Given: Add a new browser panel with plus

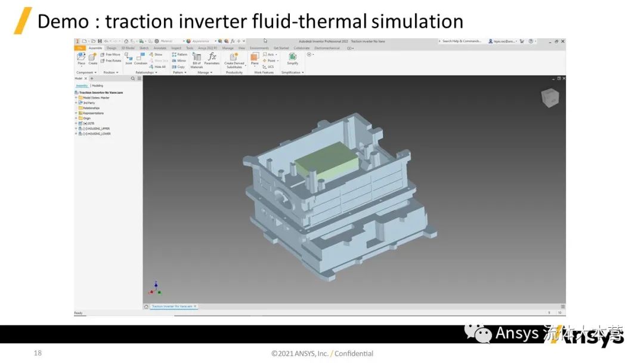Looking at the screenshot, I should pos(92,79).
